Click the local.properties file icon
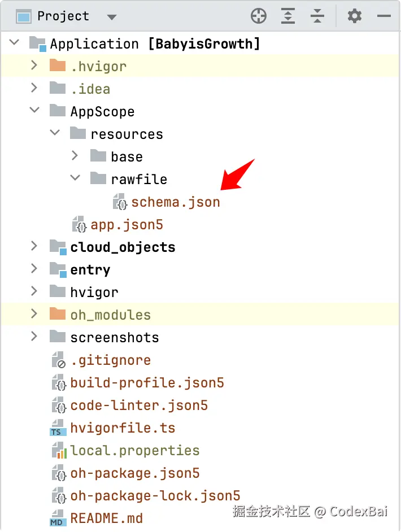The image size is (401, 532). point(58,451)
